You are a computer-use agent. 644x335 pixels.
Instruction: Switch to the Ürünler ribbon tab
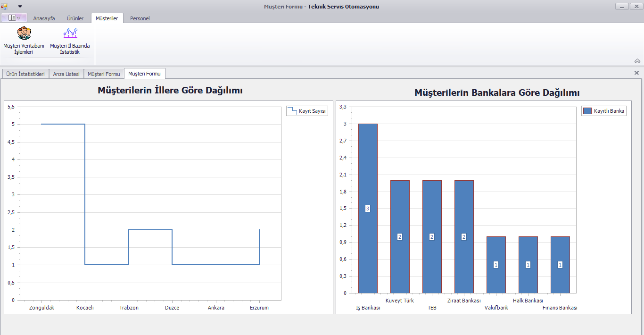[x=74, y=18]
